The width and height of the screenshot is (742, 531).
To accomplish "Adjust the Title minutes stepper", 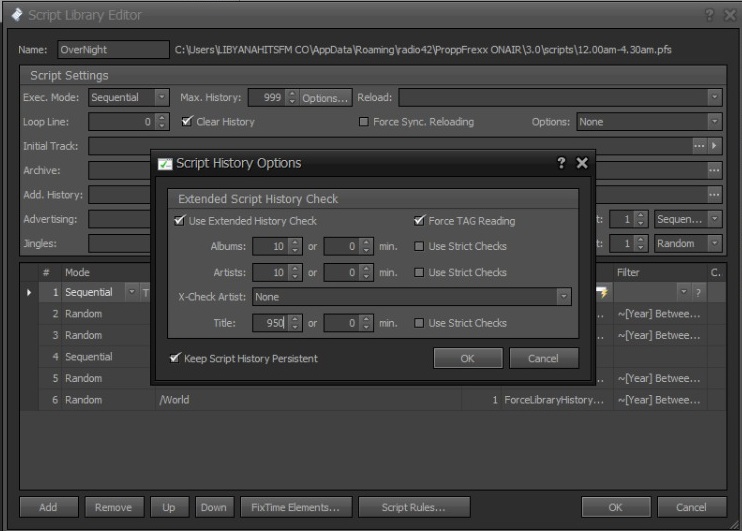I will point(366,323).
